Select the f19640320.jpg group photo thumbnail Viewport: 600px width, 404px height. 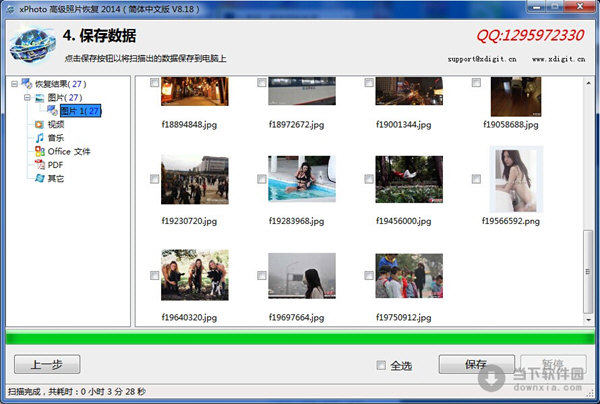(195, 275)
